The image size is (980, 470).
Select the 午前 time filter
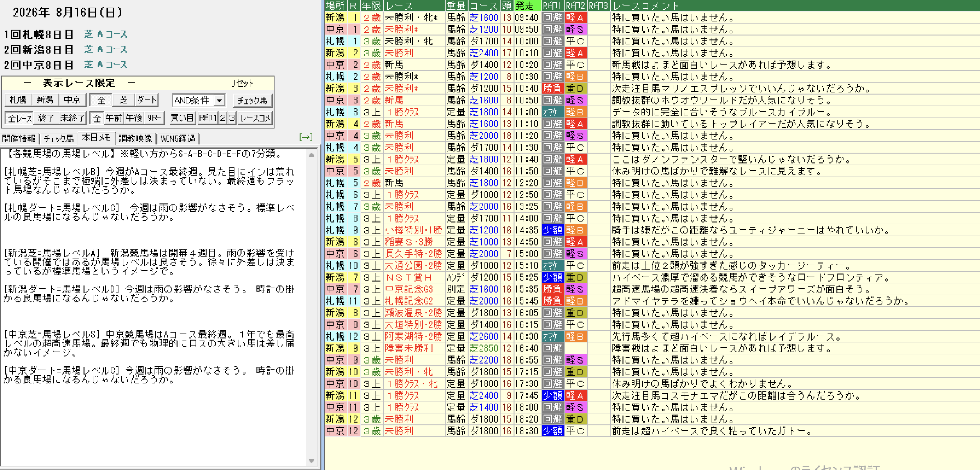point(114,118)
